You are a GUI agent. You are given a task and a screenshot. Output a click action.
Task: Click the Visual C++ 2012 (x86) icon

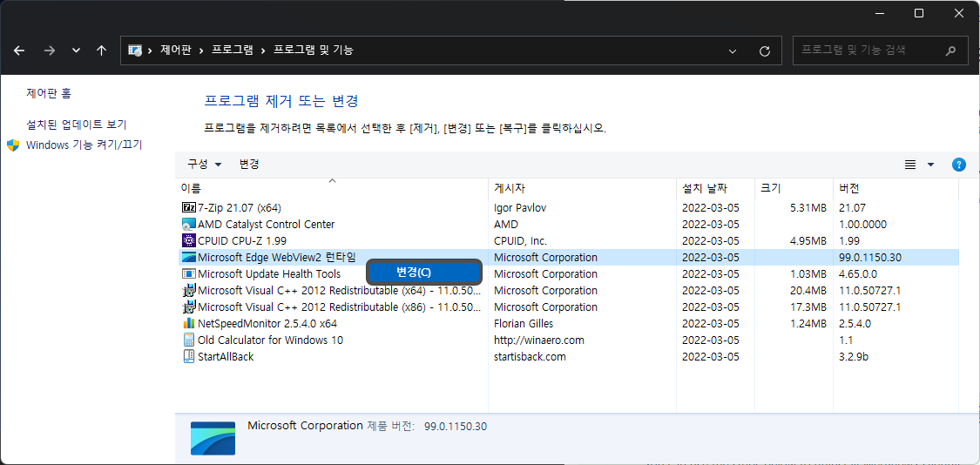188,307
